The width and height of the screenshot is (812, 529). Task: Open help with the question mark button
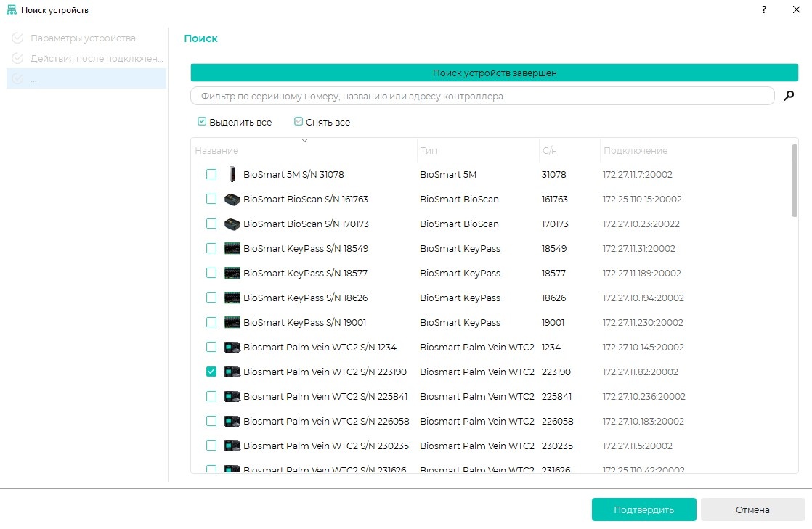pos(764,10)
